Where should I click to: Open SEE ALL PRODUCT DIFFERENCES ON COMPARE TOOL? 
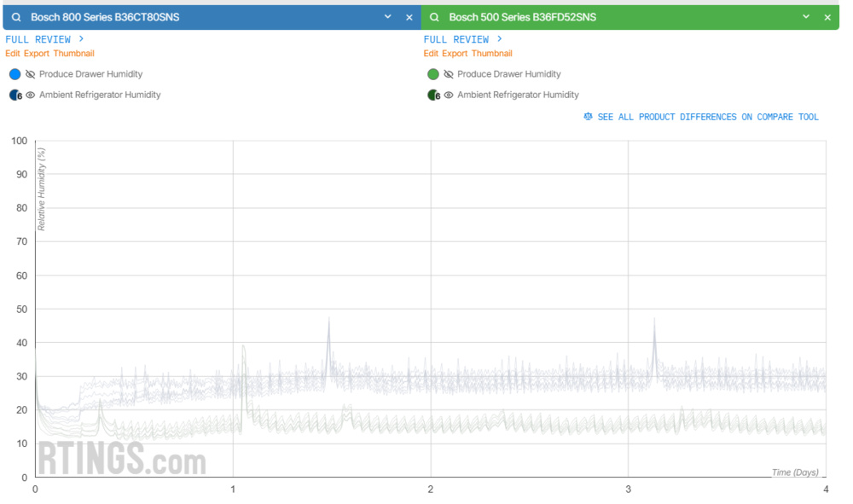tap(706, 117)
